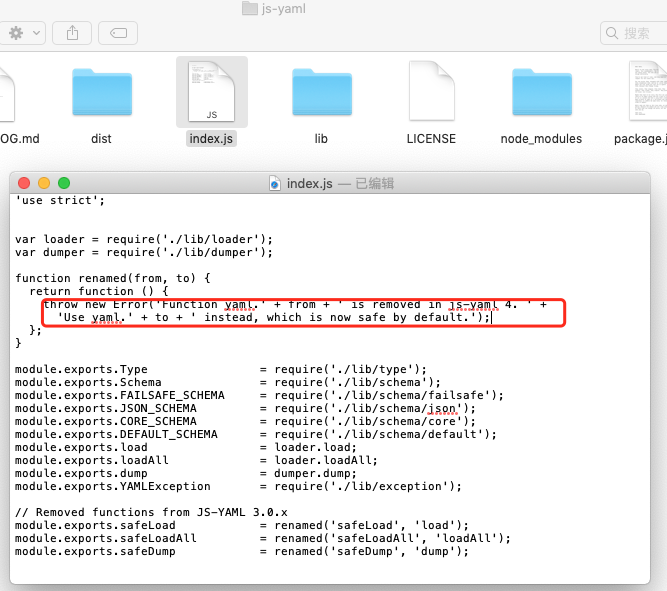This screenshot has height=591, width=667.
Task: Click the module.exports.safeLoad line
Action: (x=242, y=525)
